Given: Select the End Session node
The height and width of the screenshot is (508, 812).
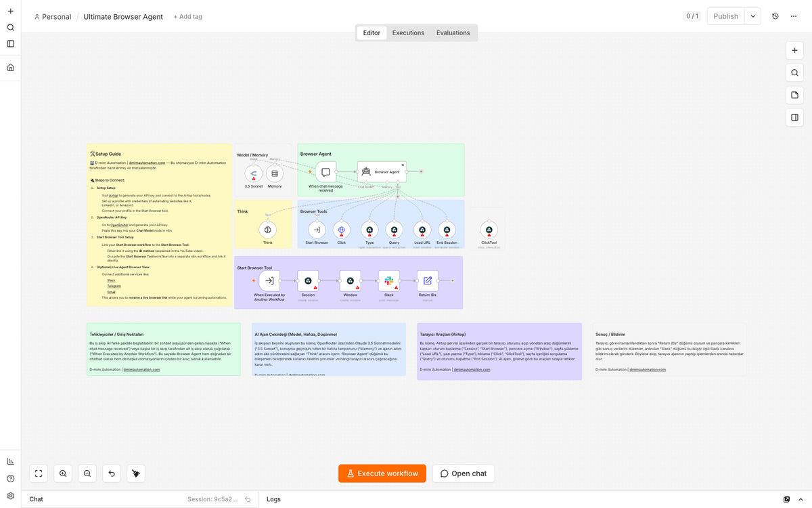Looking at the screenshot, I should click(447, 230).
